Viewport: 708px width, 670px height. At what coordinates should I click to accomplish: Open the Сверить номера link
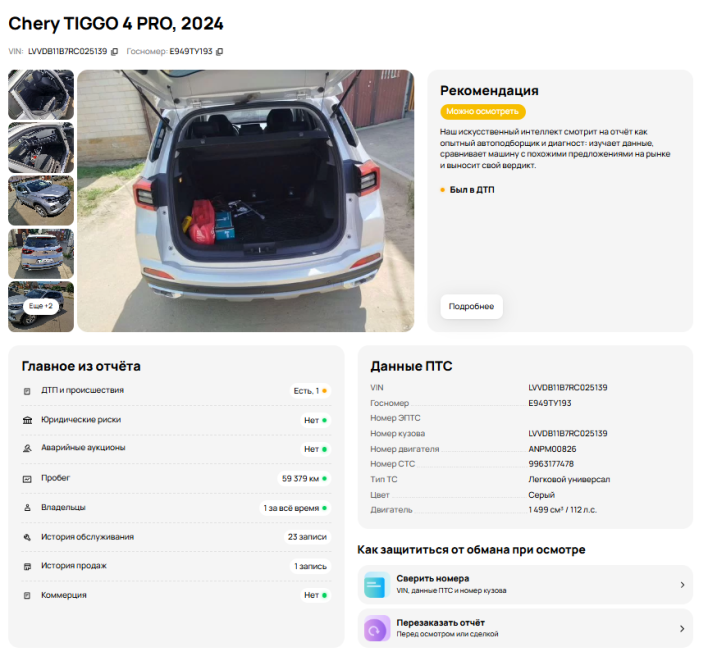(x=525, y=585)
